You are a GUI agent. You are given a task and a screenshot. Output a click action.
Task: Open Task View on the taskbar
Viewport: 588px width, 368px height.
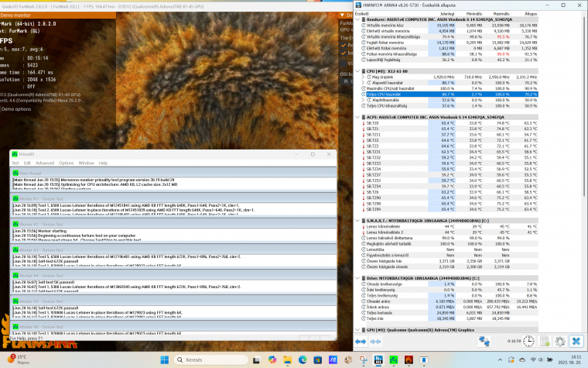coord(257,359)
